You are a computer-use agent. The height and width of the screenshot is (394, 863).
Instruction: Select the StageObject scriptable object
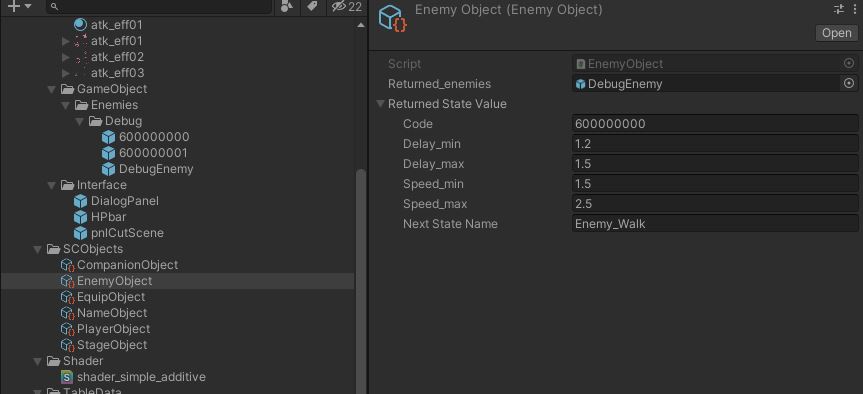tap(104, 345)
